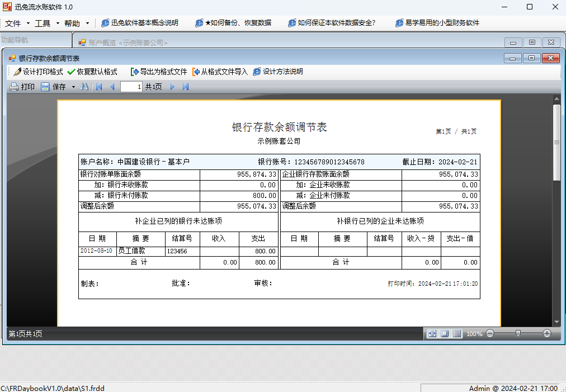Image resolution: width=566 pixels, height=392 pixels.
Task: Open the save format dropdown arrow
Action: (x=73, y=87)
